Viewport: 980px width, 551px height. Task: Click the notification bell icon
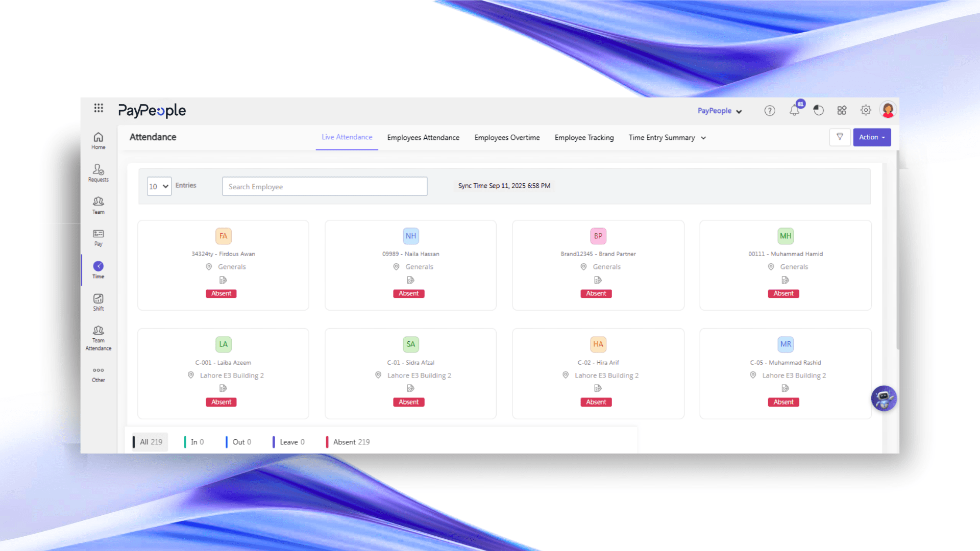(794, 110)
